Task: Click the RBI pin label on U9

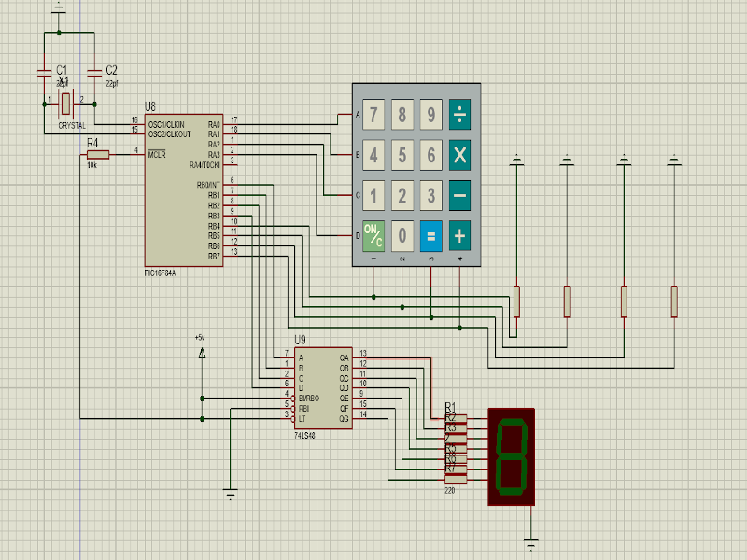Action: point(303,409)
